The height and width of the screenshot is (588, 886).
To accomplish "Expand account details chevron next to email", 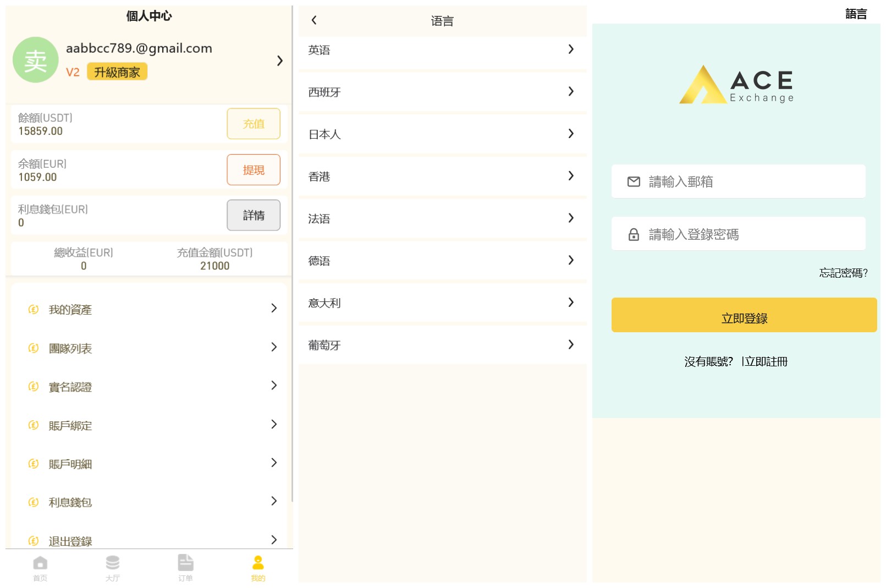I will point(279,61).
